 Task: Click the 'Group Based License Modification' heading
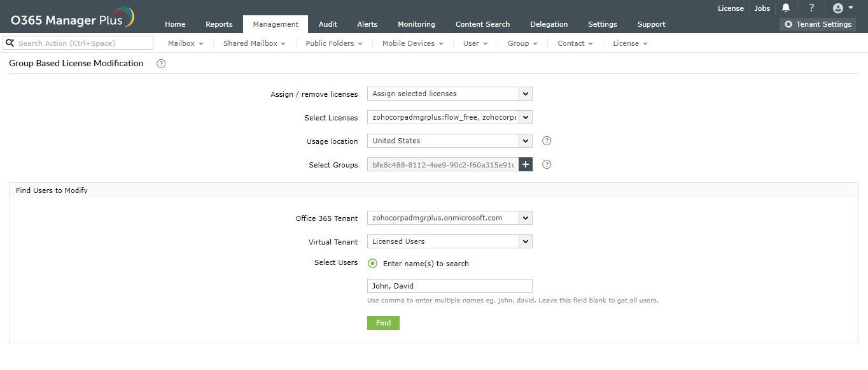tap(76, 63)
